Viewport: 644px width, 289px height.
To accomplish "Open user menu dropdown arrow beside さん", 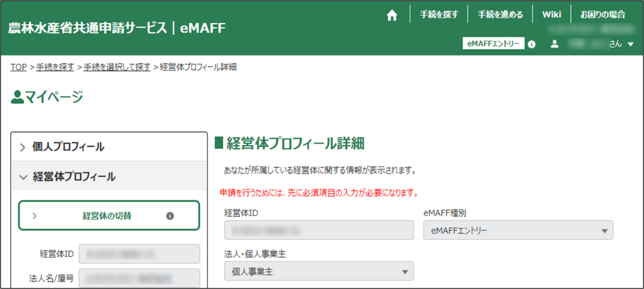I will coord(630,44).
